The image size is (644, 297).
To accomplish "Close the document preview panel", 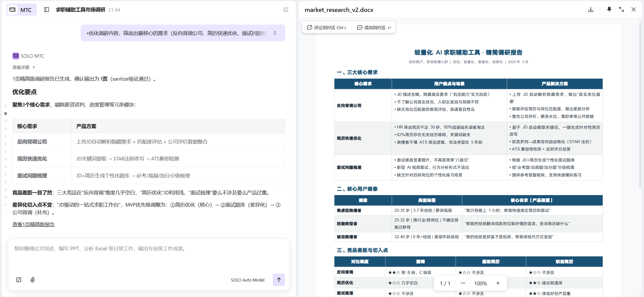I will [x=633, y=10].
